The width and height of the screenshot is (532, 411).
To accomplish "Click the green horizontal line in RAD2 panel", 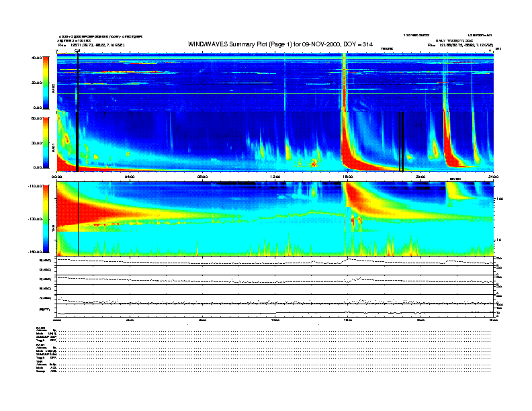I will [275, 93].
